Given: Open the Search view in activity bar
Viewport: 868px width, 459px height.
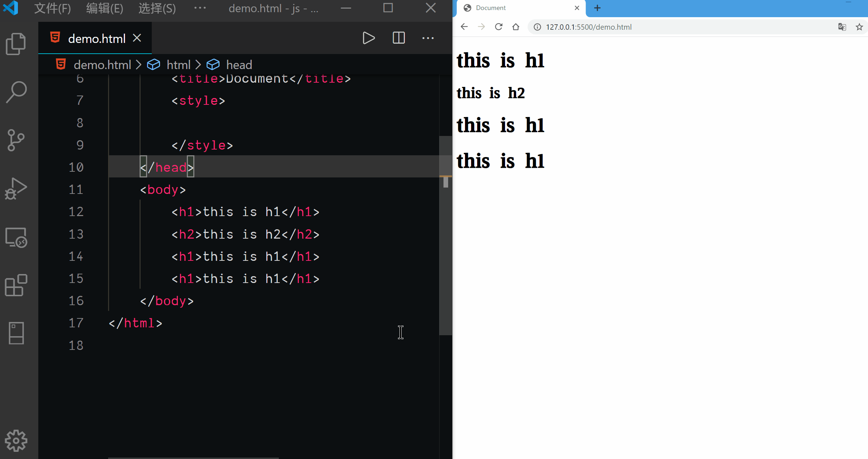Looking at the screenshot, I should pyautogui.click(x=16, y=92).
